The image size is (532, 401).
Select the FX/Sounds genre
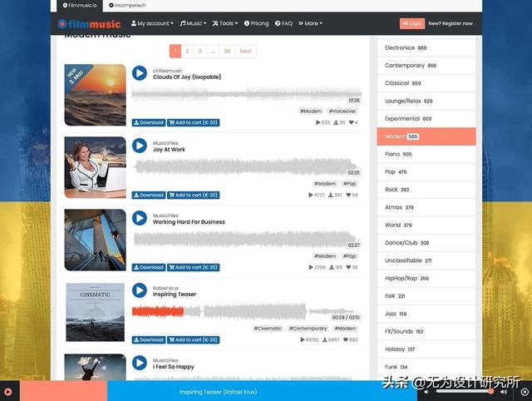click(426, 331)
